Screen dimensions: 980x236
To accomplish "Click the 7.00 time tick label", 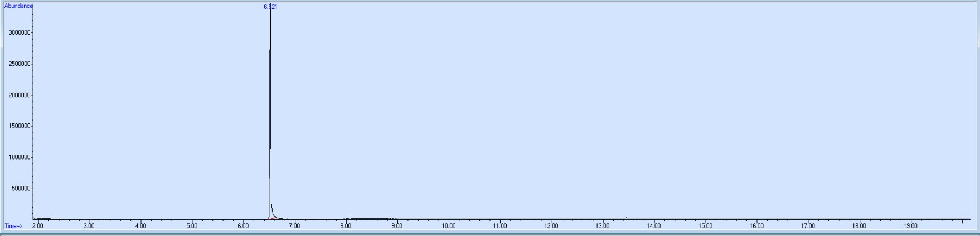I will point(294,226).
